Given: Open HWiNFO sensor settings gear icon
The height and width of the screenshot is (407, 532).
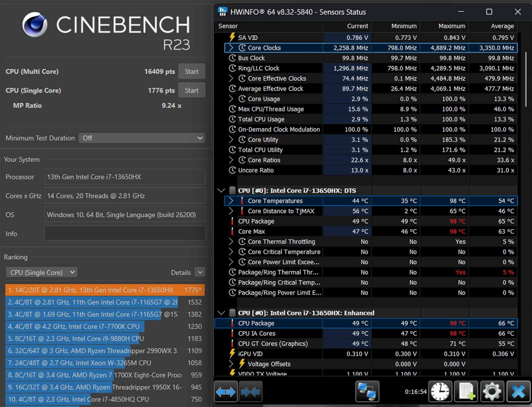Looking at the screenshot, I should [x=492, y=391].
